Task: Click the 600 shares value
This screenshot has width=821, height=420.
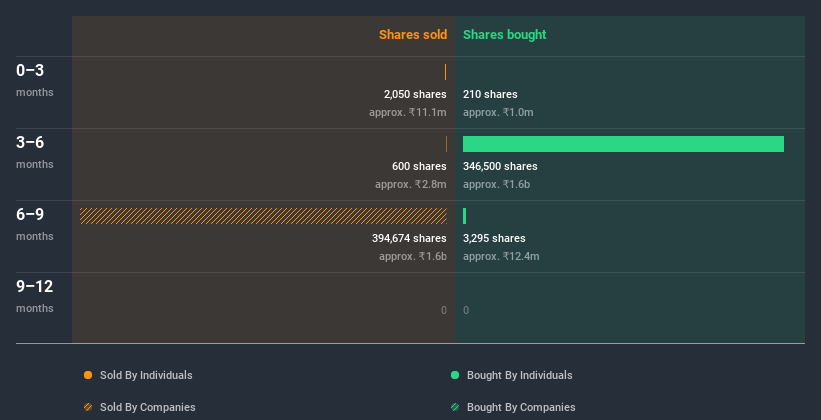Action: tap(419, 166)
